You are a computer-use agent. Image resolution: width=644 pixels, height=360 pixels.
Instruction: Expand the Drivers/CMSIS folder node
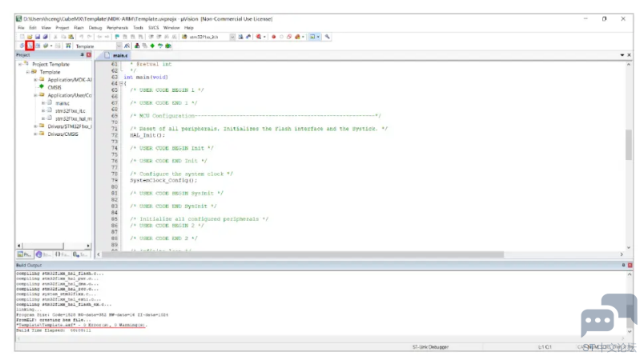point(35,134)
